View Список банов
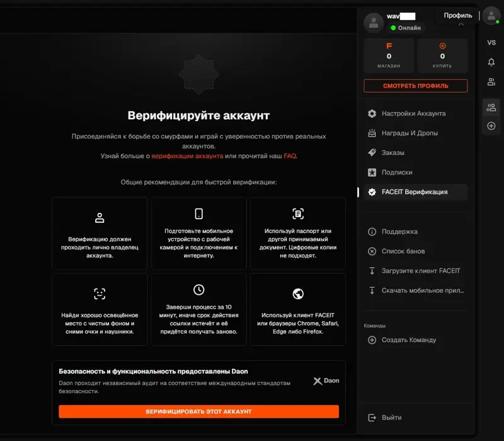Image resolution: width=504 pixels, height=441 pixels. [416, 251]
